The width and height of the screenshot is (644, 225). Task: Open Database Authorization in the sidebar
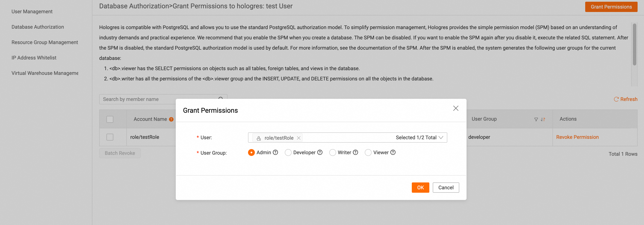pos(37,27)
